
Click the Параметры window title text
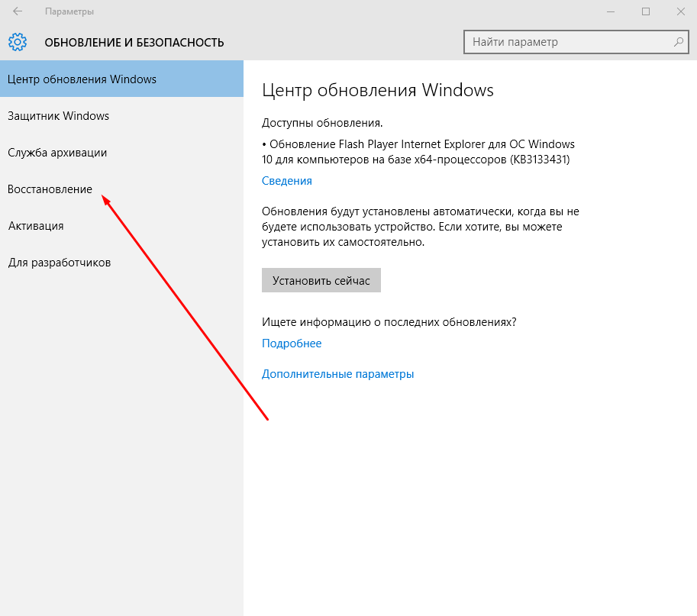click(69, 11)
